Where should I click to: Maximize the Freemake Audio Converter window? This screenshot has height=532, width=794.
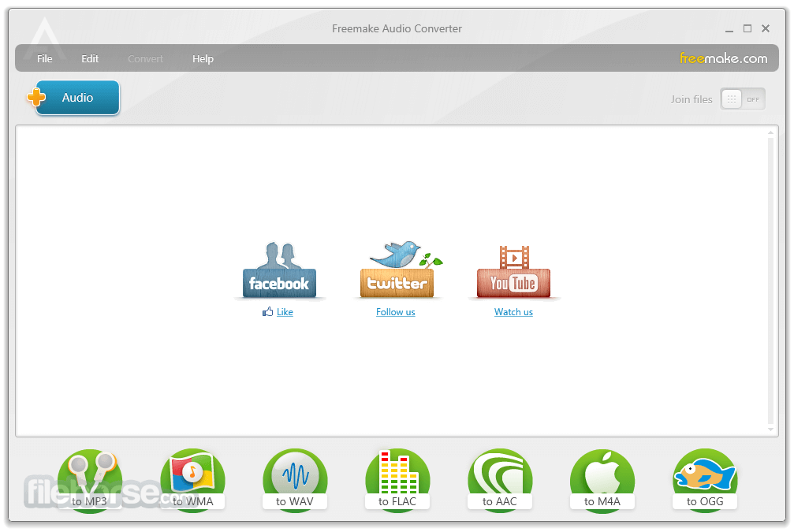[747, 28]
